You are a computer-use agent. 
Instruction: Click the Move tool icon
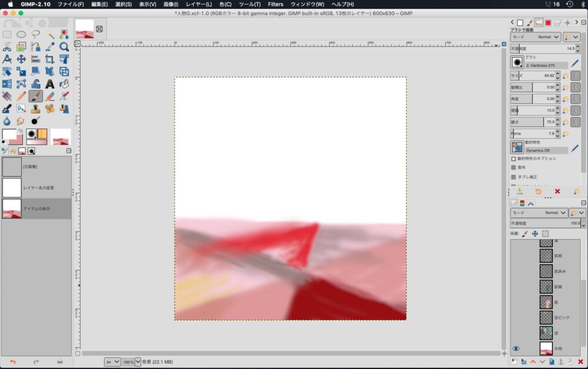[x=21, y=59]
